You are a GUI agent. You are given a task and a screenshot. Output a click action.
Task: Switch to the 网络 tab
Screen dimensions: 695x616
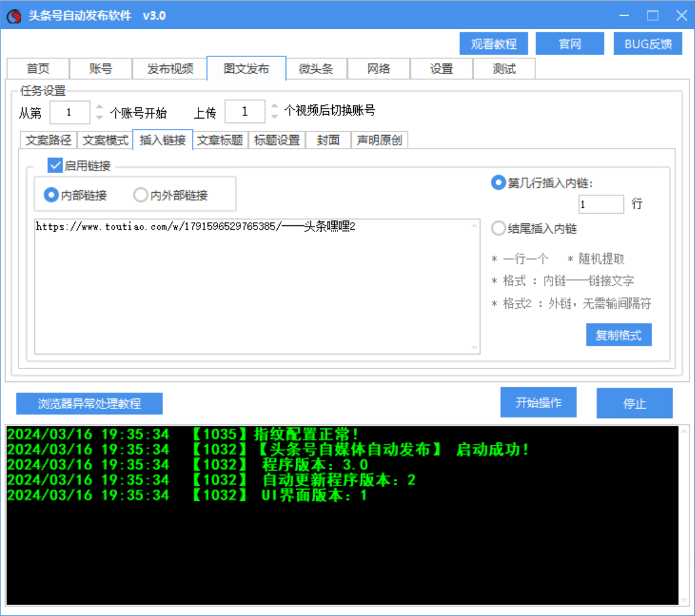(379, 69)
